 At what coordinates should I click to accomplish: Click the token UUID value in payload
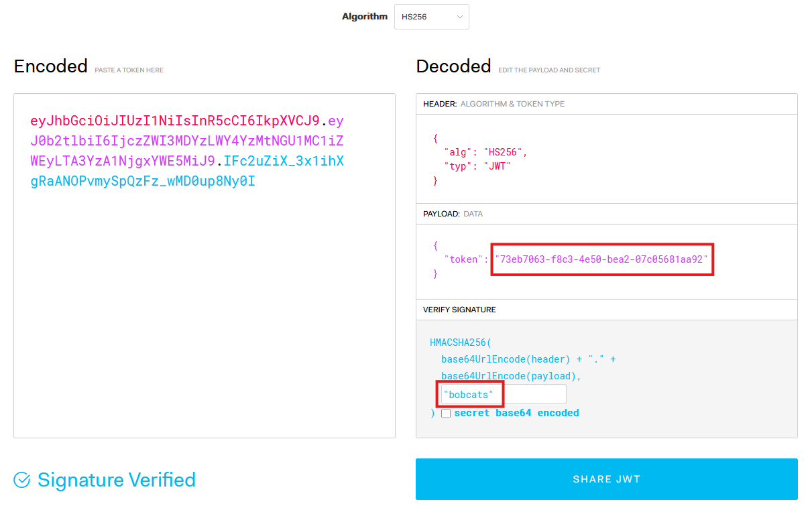pos(601,259)
